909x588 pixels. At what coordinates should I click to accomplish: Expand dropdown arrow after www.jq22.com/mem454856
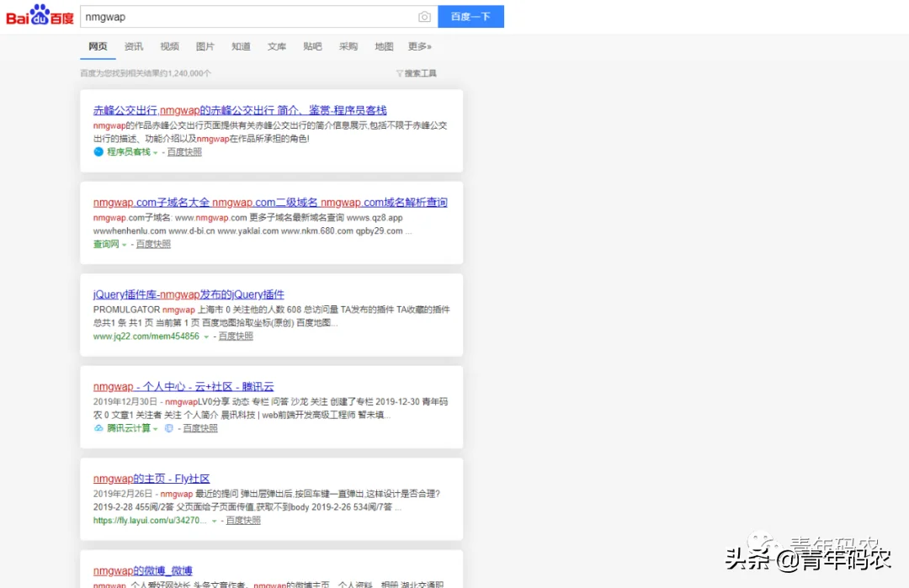click(206, 336)
